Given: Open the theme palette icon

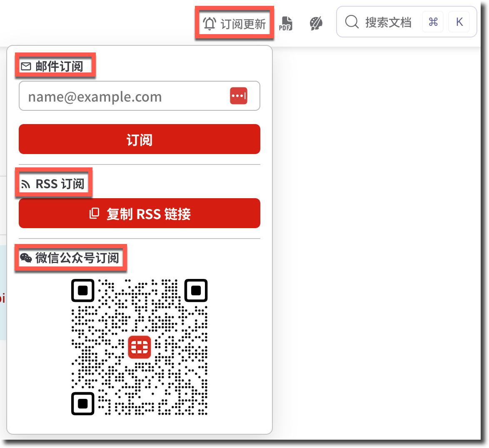Looking at the screenshot, I should click(316, 23).
